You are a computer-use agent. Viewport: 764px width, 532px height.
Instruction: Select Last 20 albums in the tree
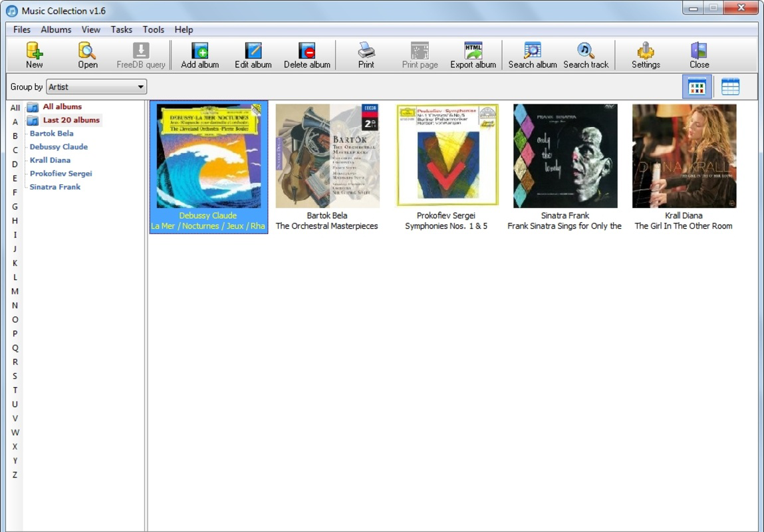pyautogui.click(x=71, y=120)
